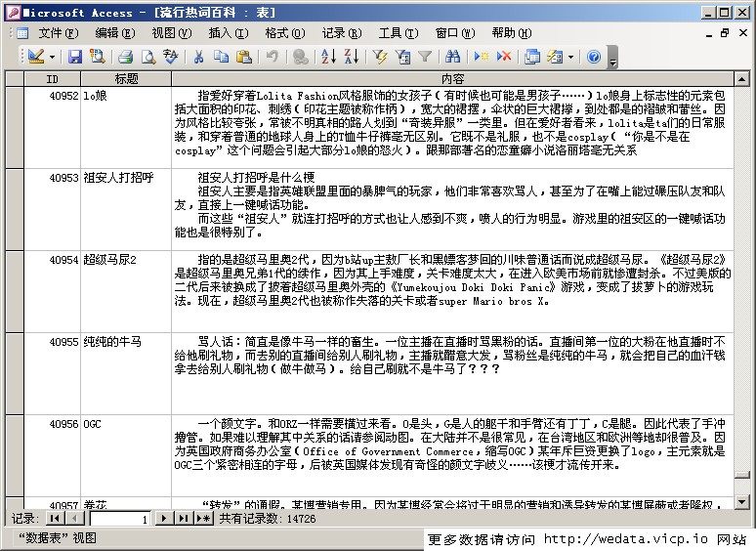Click the select-all corner box
The height and width of the screenshot is (551, 756).
tap(15, 78)
